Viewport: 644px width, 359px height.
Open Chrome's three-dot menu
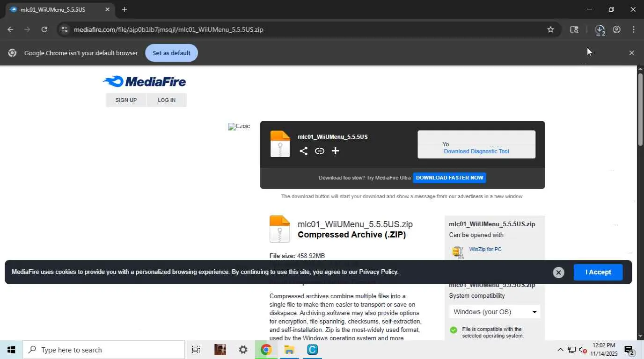pyautogui.click(x=633, y=29)
